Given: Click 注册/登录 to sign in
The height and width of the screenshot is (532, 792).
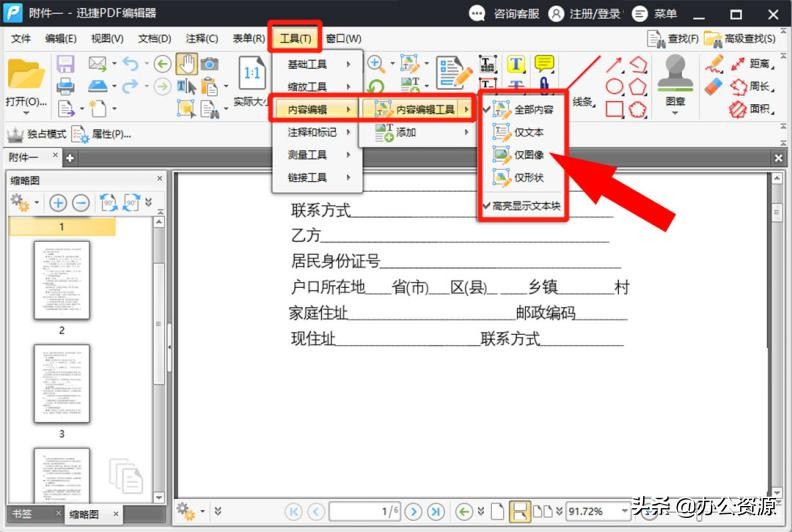Looking at the screenshot, I should click(x=584, y=14).
